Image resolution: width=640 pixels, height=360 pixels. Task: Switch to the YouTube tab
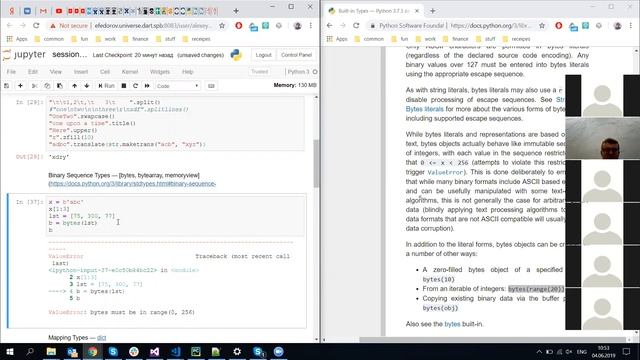pyautogui.click(x=59, y=11)
